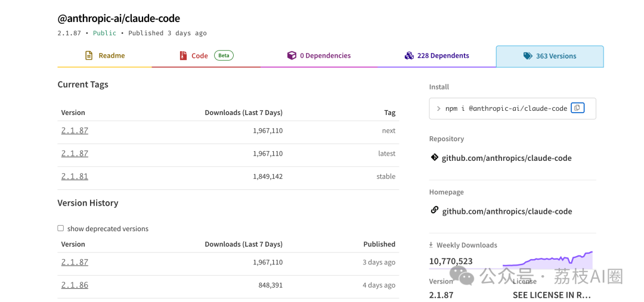Open version 2.1.87 tagged latest
The width and height of the screenshot is (644, 302).
pos(75,154)
